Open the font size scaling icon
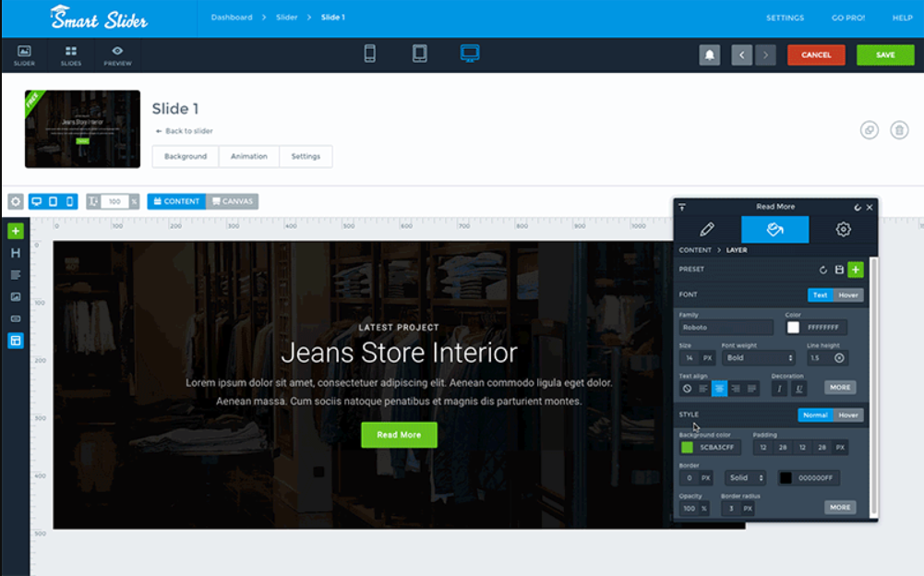Viewport: 924px width, 576px height. click(93, 201)
